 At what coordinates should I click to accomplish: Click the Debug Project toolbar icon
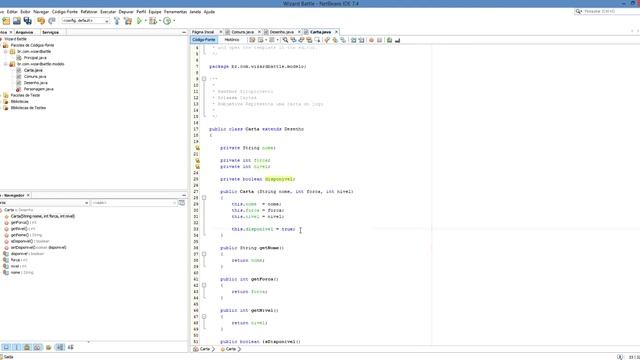153,21
